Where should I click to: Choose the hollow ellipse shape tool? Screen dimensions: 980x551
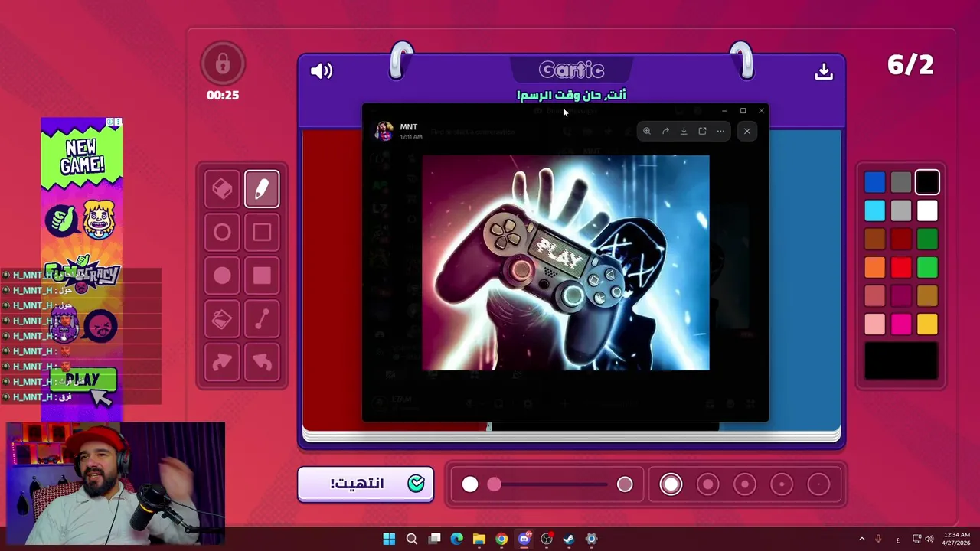222,233
